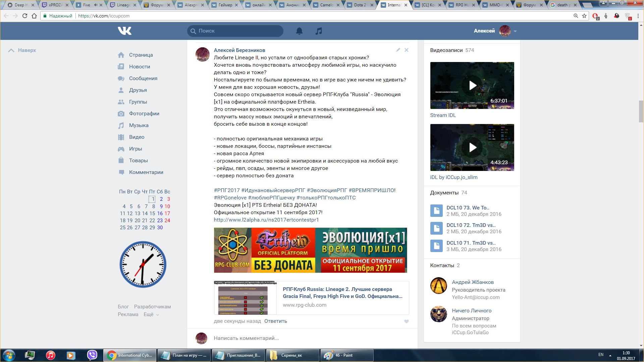Click document icon for DCL10 71
Image resolution: width=644 pixels, height=362 pixels.
(x=436, y=246)
